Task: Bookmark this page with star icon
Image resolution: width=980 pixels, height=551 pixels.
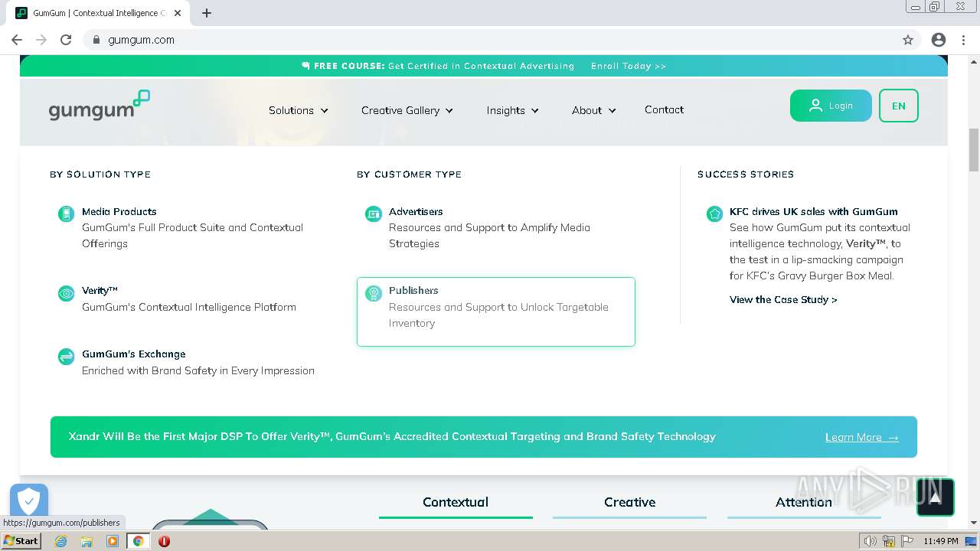Action: tap(908, 40)
